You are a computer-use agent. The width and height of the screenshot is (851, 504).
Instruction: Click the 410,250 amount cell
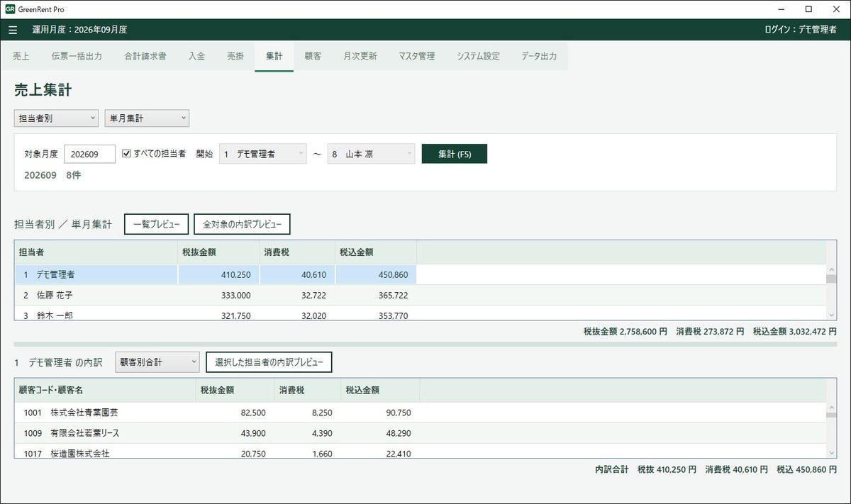pyautogui.click(x=218, y=274)
